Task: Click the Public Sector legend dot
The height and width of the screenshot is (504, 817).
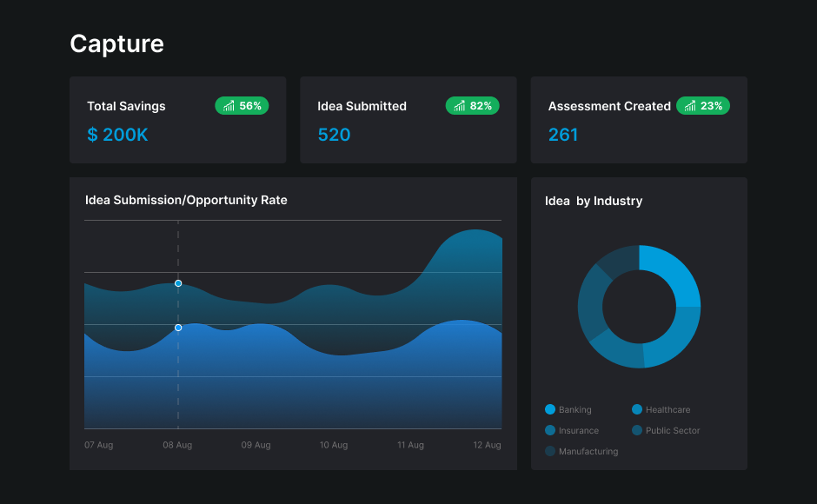Action: (637, 430)
